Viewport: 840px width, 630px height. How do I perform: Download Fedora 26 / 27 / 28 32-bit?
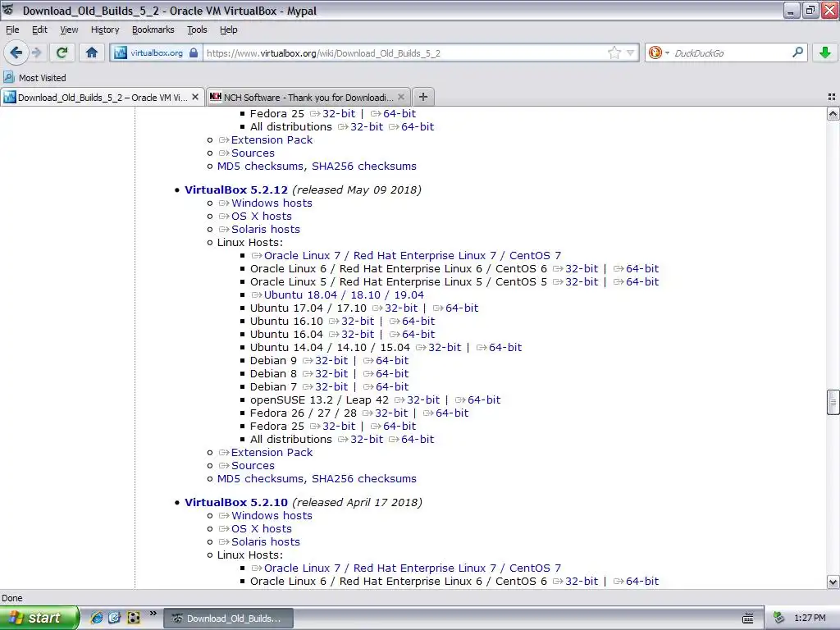(x=391, y=413)
